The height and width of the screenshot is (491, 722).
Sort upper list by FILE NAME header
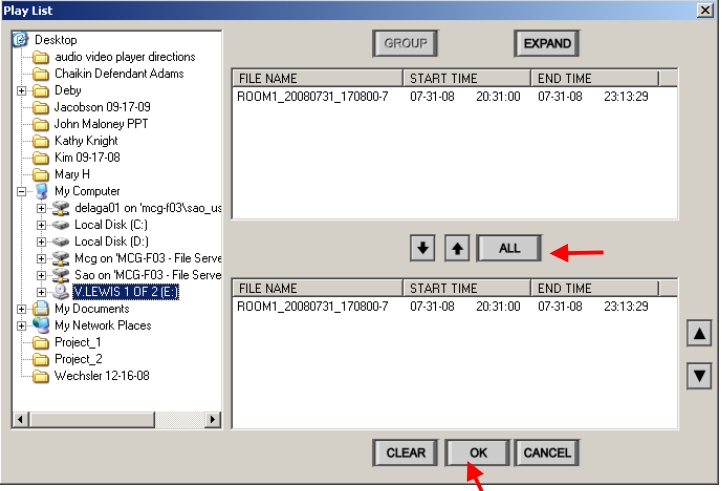click(318, 78)
